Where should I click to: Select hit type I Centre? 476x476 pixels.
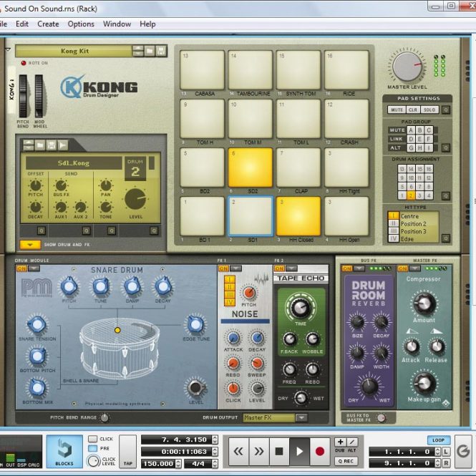tap(394, 216)
